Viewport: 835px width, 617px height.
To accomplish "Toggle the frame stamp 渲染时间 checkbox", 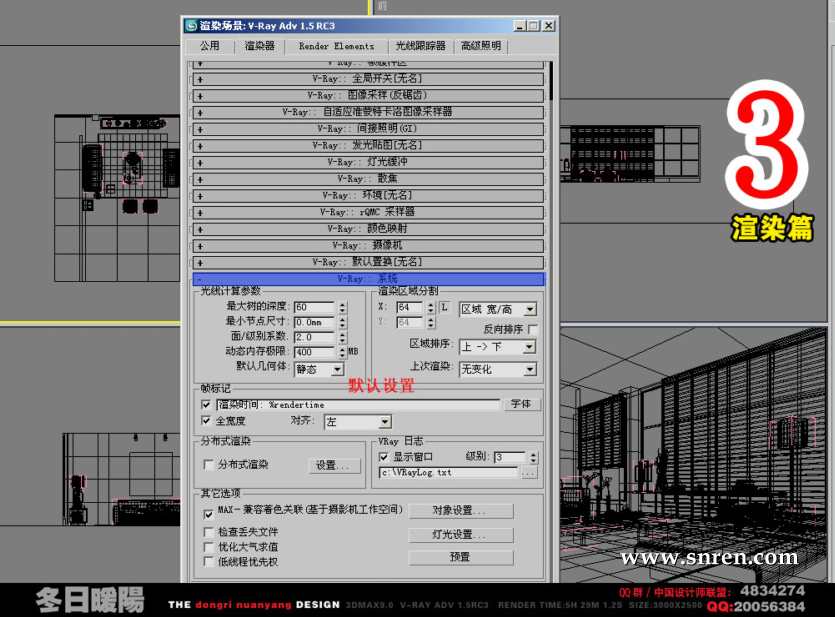I will coord(206,405).
